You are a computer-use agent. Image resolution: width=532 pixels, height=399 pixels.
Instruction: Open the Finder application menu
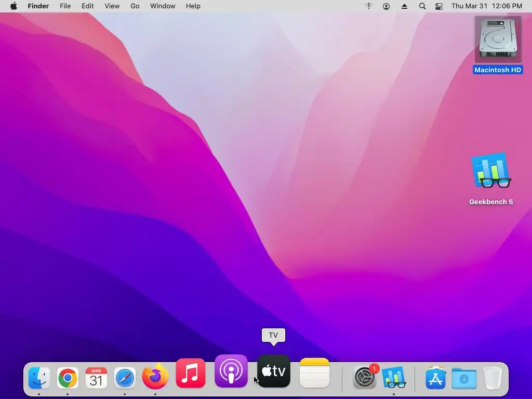tap(38, 6)
